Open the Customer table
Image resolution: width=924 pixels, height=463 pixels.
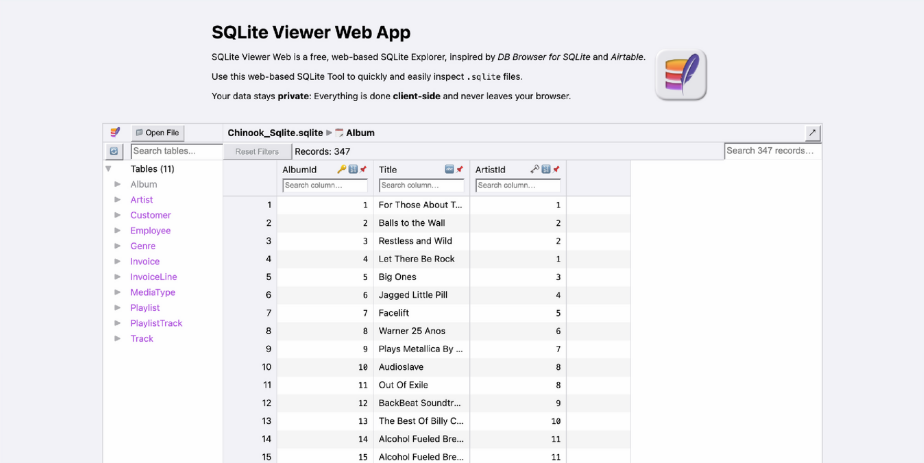150,215
